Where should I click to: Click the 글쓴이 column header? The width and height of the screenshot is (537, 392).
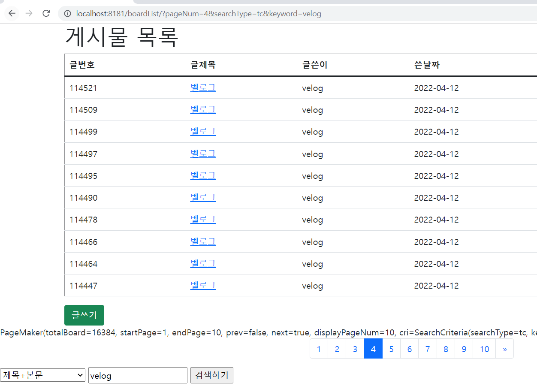[x=315, y=65]
